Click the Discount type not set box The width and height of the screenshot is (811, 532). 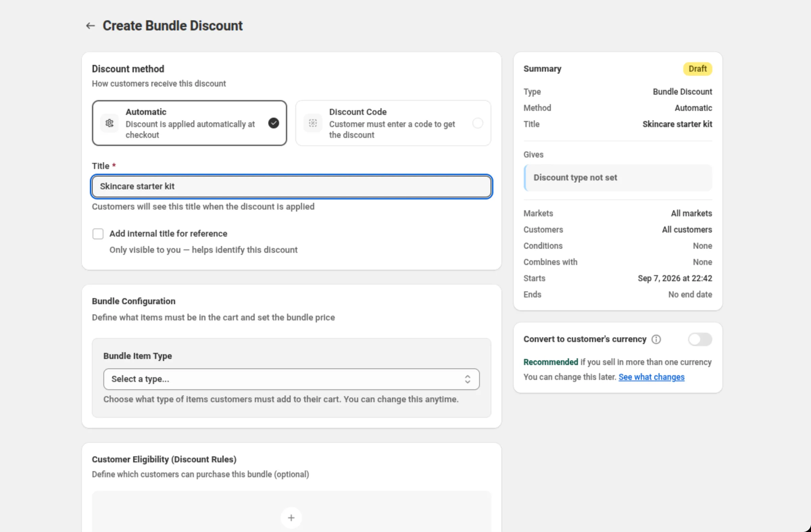617,178
